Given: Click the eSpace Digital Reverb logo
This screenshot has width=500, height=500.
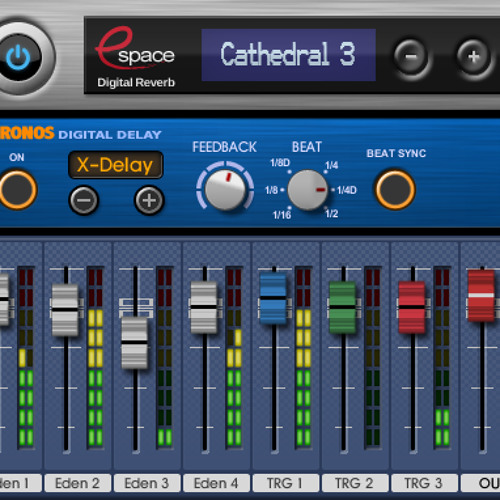Looking at the screenshot, I should [136, 57].
